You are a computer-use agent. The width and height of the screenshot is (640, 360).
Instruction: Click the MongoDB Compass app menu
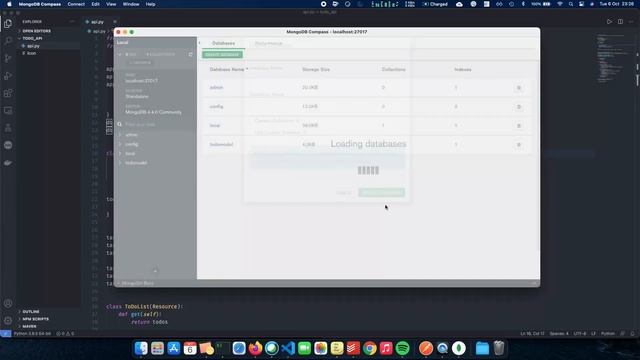click(x=40, y=4)
